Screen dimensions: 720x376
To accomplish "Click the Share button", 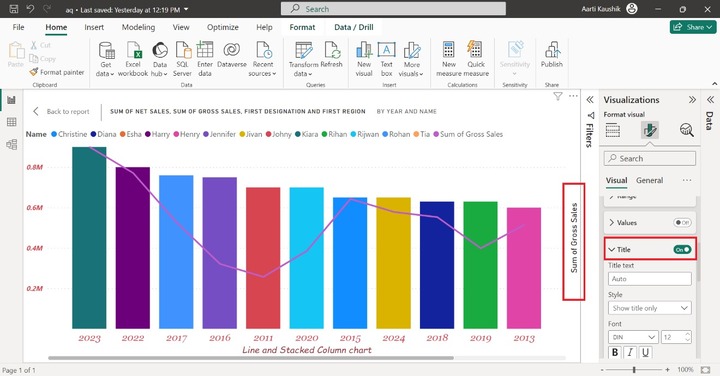I will point(693,27).
